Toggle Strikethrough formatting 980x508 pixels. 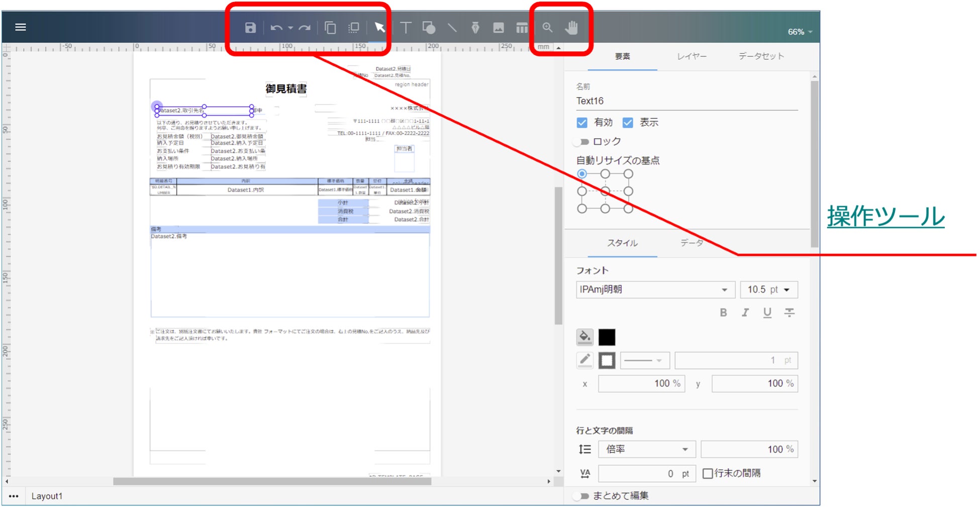790,313
